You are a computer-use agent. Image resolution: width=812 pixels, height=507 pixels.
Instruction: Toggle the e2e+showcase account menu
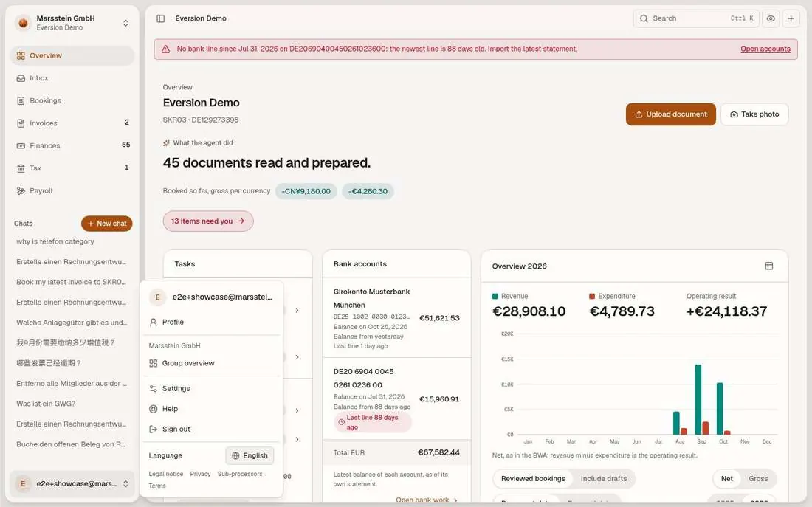[x=72, y=483]
